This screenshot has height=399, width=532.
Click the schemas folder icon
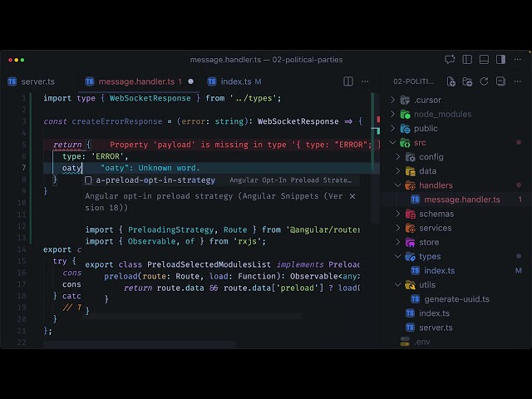click(410, 214)
